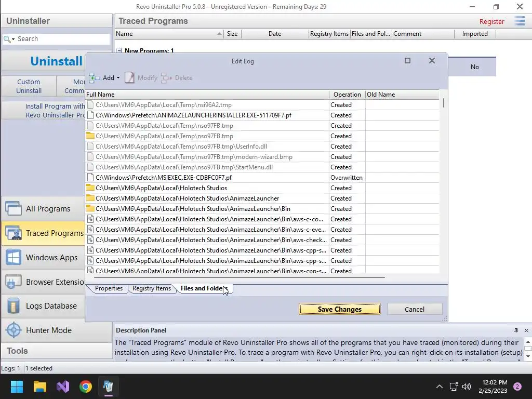Click the MSIEXEC.EXE-CDBFC0F7.pf file icon
The width and height of the screenshot is (532, 399).
tap(90, 178)
